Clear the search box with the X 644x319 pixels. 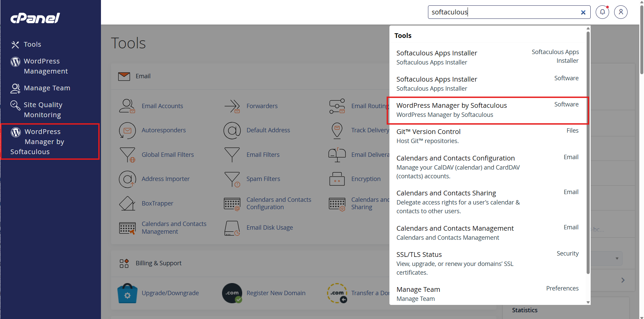click(x=583, y=12)
